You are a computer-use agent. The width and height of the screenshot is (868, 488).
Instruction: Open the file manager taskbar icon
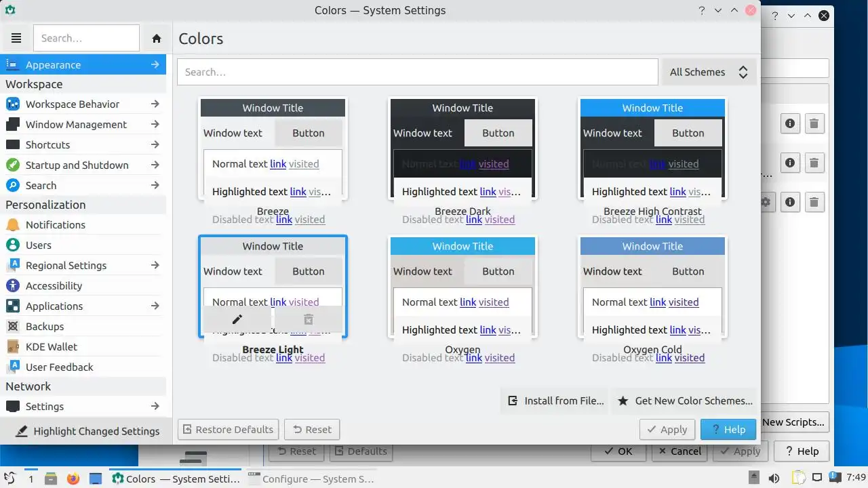pos(51,479)
